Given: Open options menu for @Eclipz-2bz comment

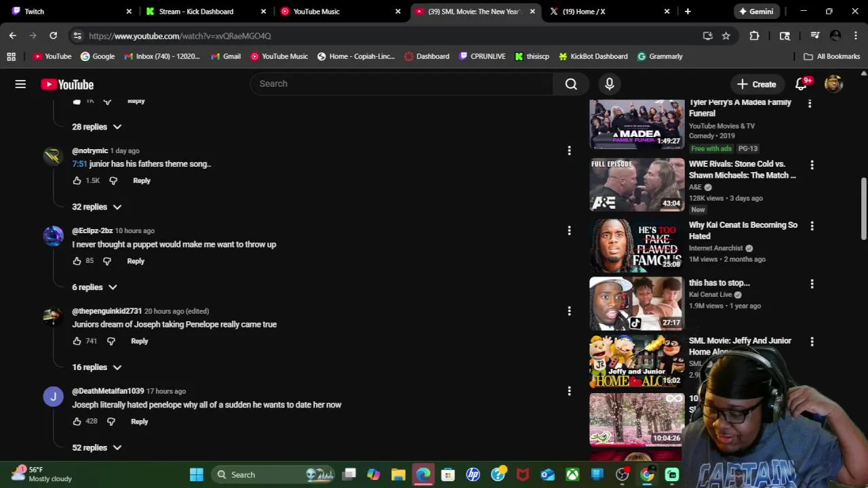Looking at the screenshot, I should [x=569, y=230].
